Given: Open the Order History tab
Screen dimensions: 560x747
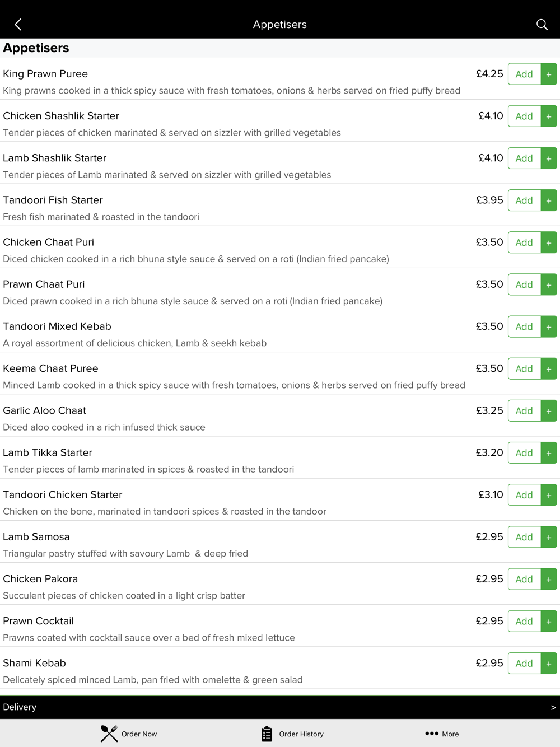Looking at the screenshot, I should point(292,734).
